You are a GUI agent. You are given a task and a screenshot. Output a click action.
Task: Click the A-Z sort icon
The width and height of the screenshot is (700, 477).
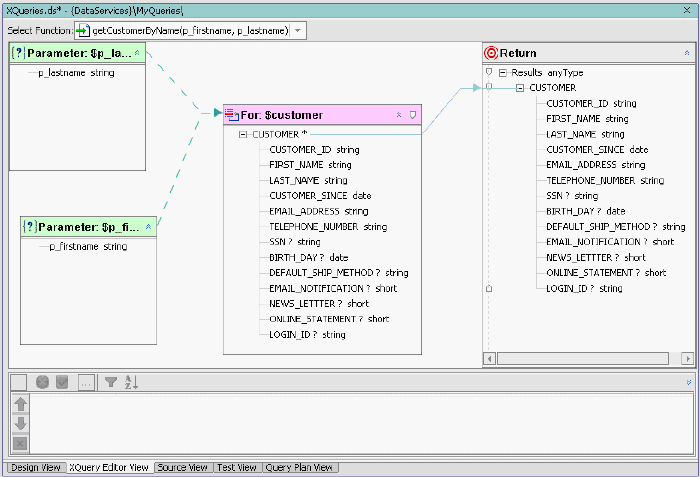(x=131, y=382)
